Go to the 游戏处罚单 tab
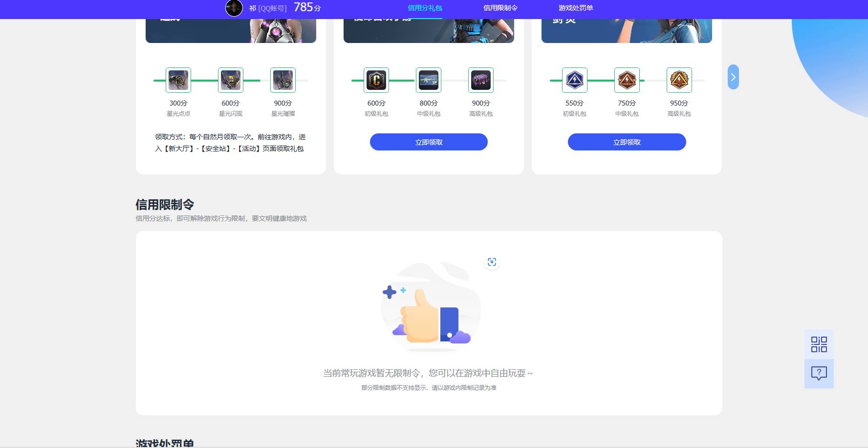 576,8
